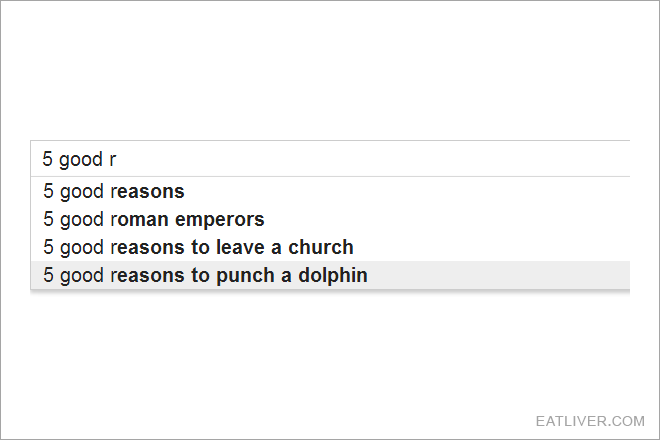The image size is (660, 440).
Task: Select highlighted 'punch a dolphin' suggestion
Action: (x=330, y=275)
